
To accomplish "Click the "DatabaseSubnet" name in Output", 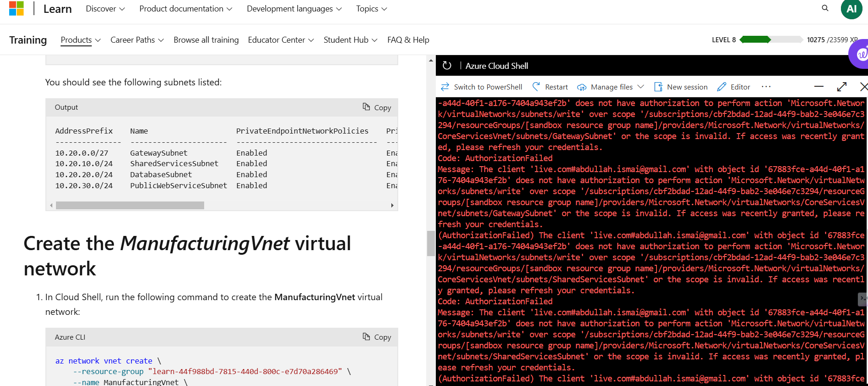I will 161,174.
